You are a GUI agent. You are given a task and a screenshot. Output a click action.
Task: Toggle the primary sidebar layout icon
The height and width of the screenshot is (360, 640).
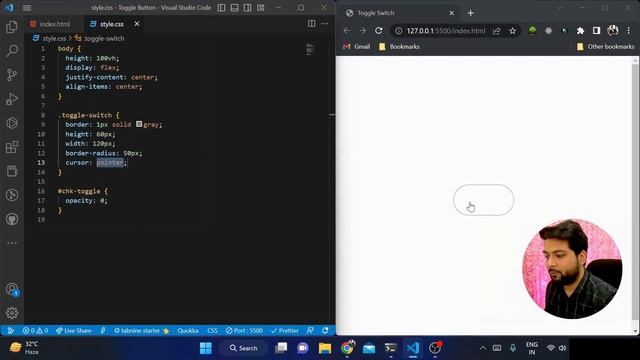221,8
